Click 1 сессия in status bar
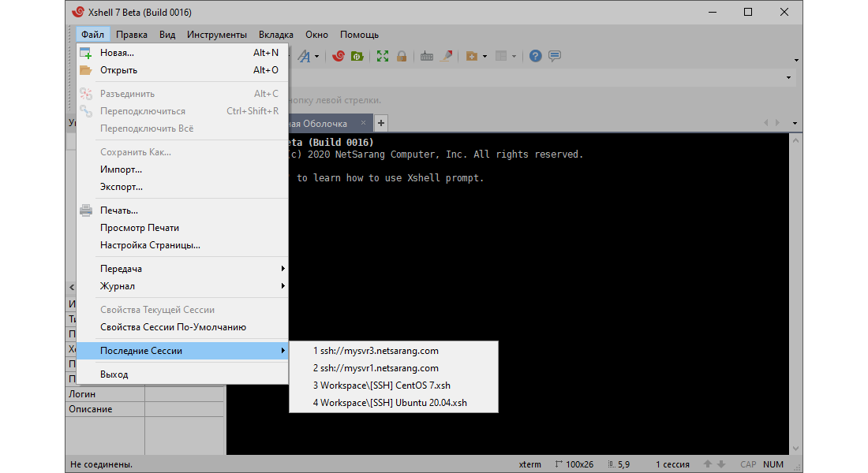The height and width of the screenshot is (473, 868). click(672, 464)
